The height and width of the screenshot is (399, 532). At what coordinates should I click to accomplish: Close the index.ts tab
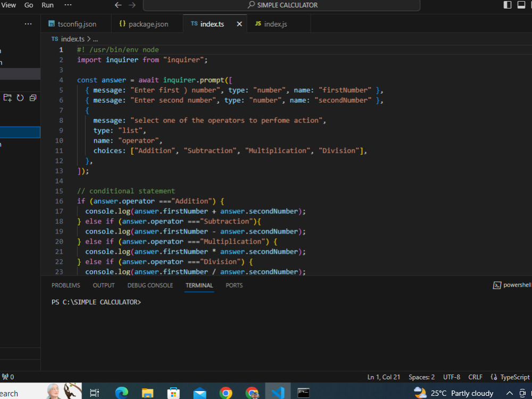[239, 24]
